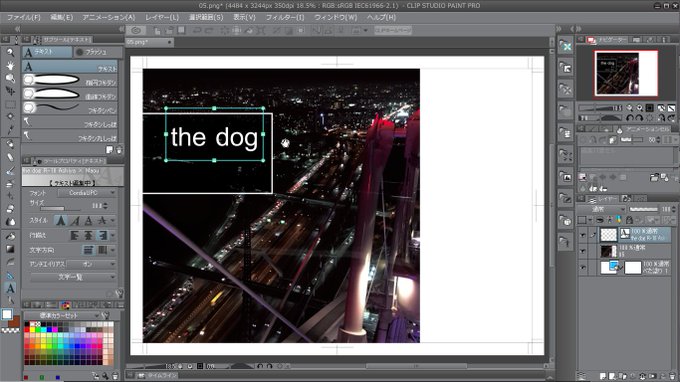The width and height of the screenshot is (680, 382).
Task: Select the Eraser tool
Action: click(x=10, y=209)
